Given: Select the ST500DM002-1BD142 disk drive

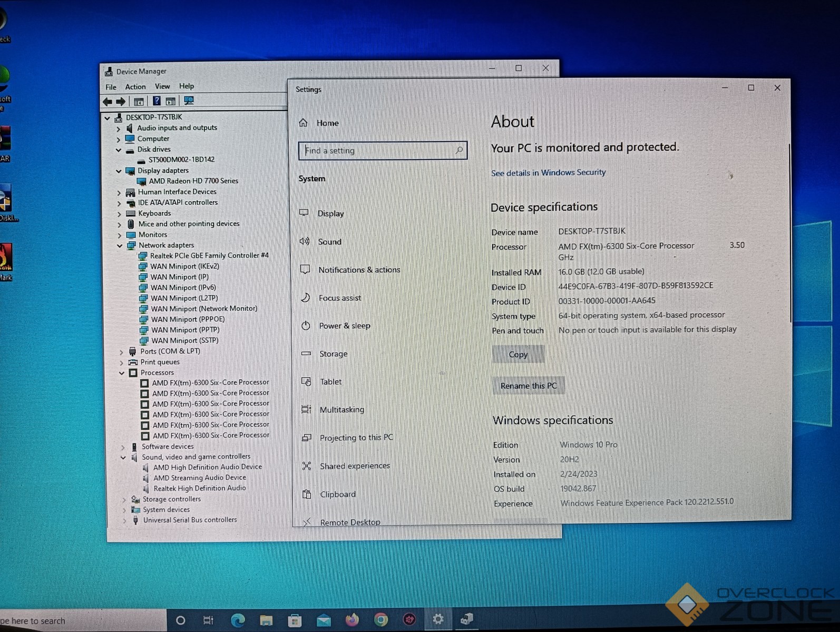Looking at the screenshot, I should [181, 160].
